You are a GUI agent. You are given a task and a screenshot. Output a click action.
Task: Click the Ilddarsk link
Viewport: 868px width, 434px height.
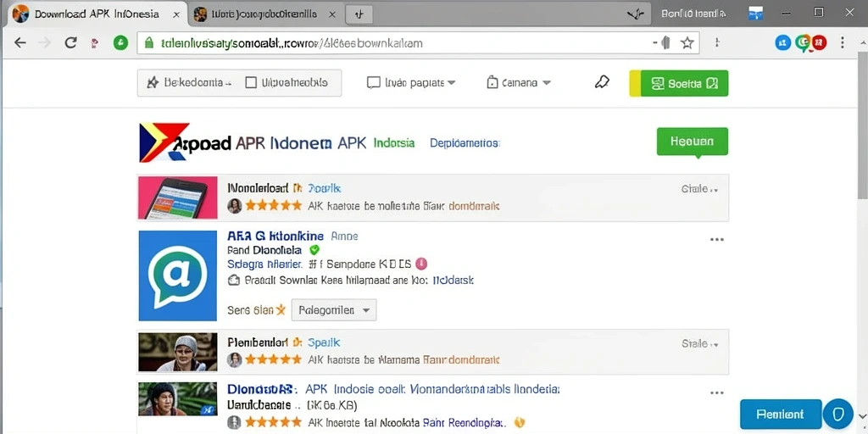pos(453,280)
